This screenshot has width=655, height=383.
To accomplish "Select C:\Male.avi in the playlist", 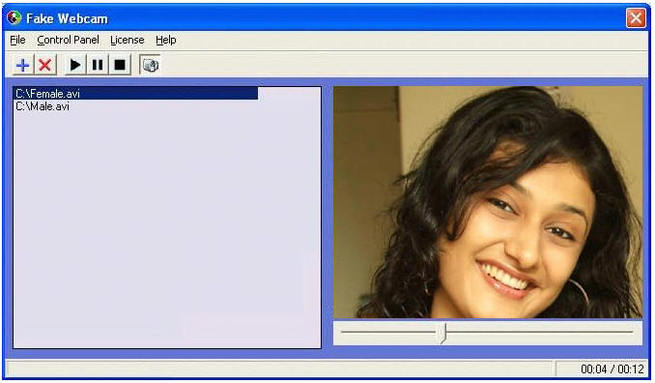I will (43, 107).
